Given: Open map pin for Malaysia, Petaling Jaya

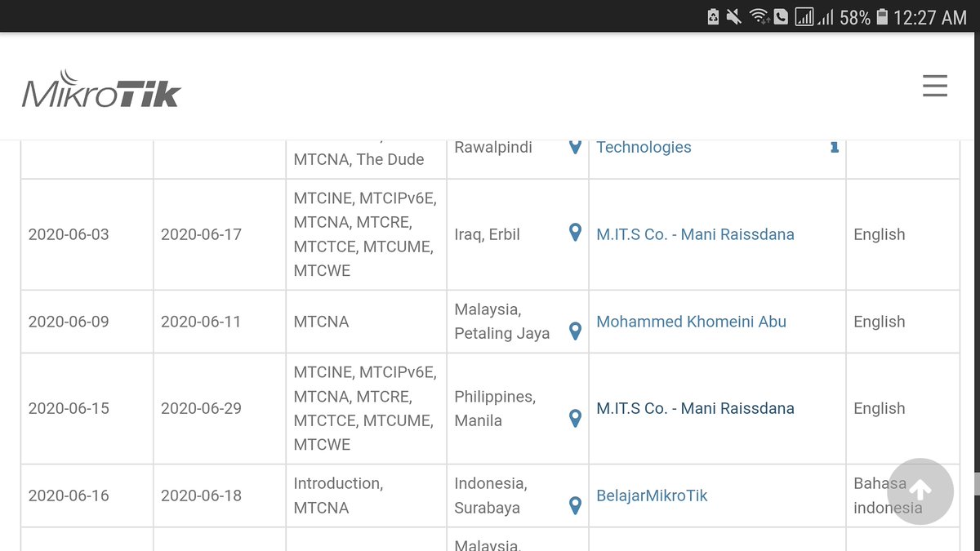Looking at the screenshot, I should 575,331.
